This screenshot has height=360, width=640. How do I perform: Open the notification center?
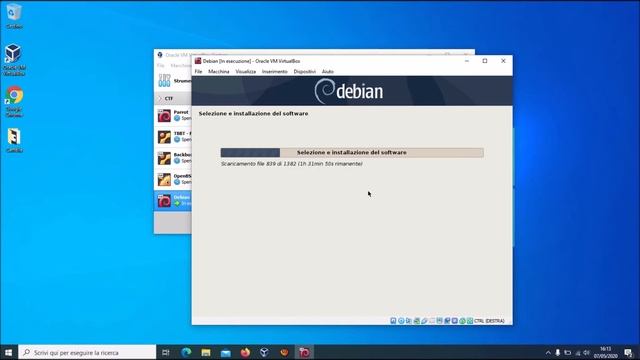tap(629, 353)
